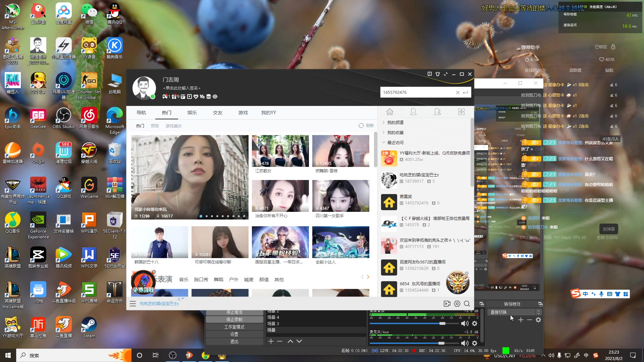Show hidden tray icons with the taskbar chevron

point(543,355)
